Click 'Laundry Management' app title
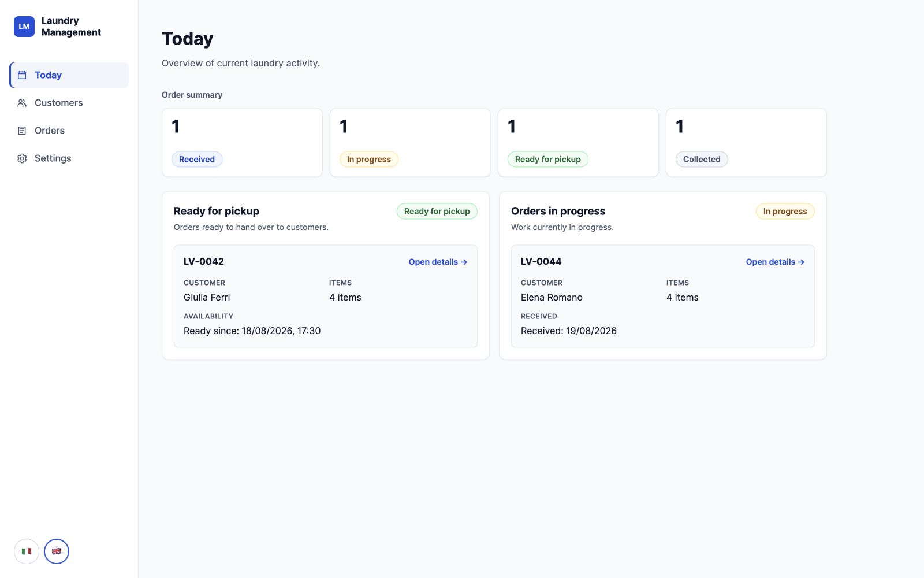The image size is (924, 578). tap(71, 27)
